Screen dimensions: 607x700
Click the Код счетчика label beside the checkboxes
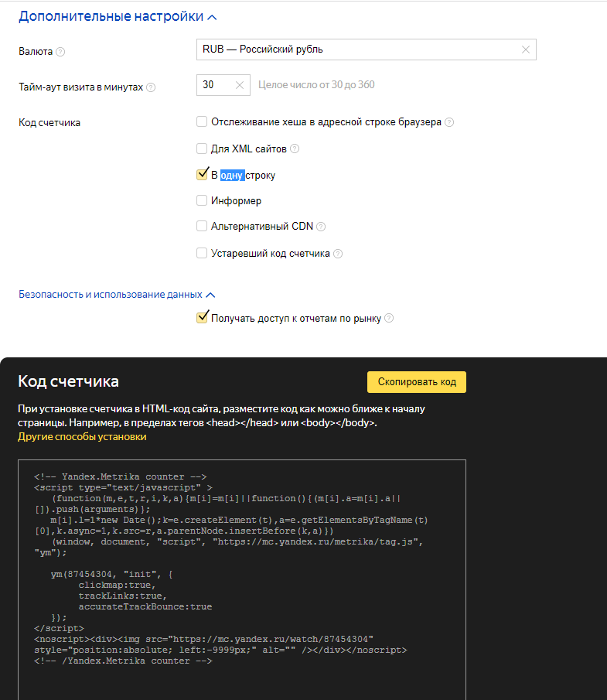(49, 123)
